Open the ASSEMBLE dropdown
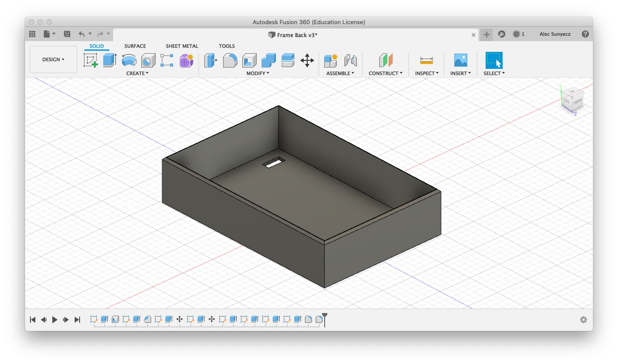This screenshot has width=618, height=364. click(x=340, y=73)
